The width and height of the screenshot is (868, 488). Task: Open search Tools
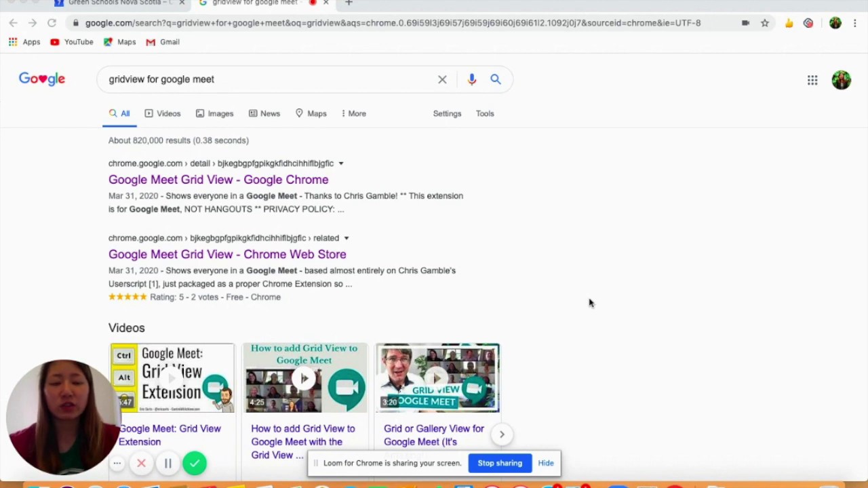pos(485,114)
